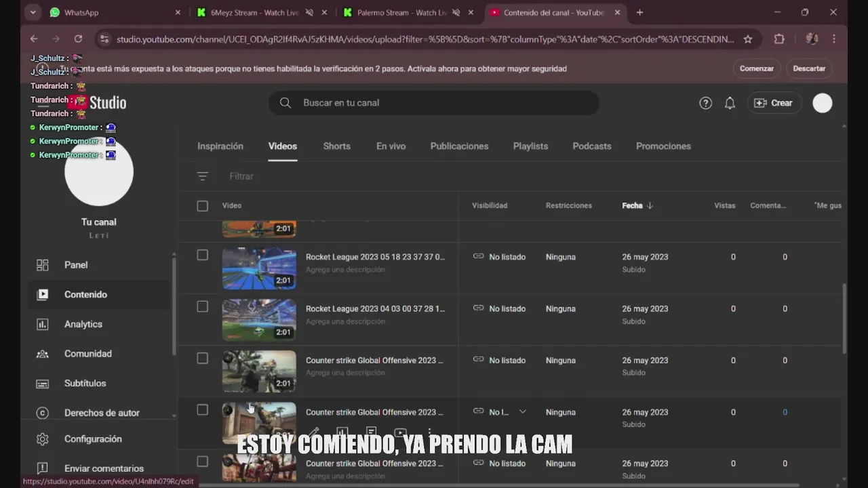Screen dimensions: 868x488
Task: Open Chrome three-dot menu
Action: coord(834,39)
